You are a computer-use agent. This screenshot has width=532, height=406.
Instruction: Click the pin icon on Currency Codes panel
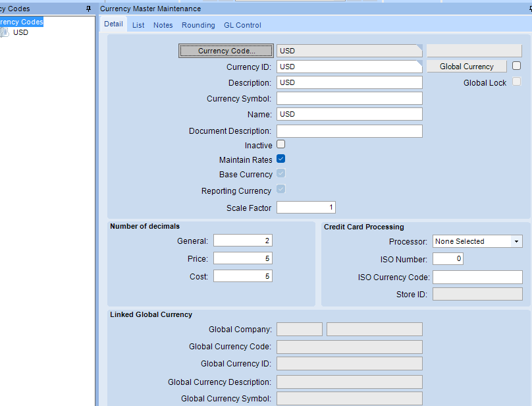point(88,9)
